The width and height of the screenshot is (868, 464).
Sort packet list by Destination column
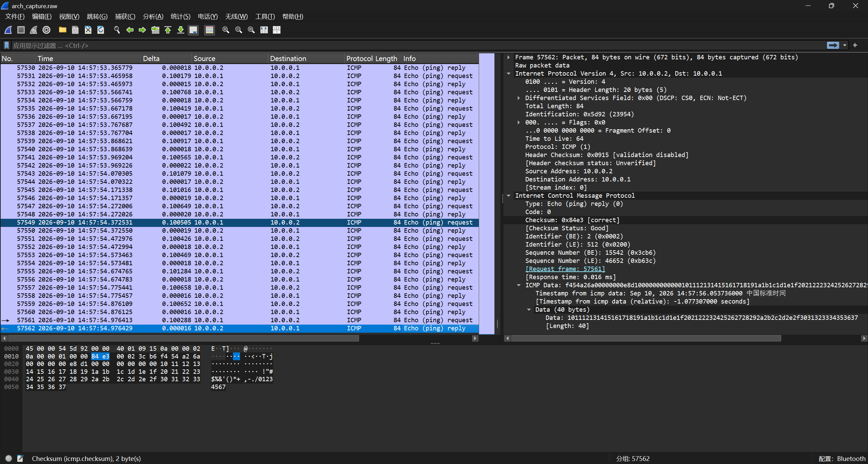click(x=307, y=58)
